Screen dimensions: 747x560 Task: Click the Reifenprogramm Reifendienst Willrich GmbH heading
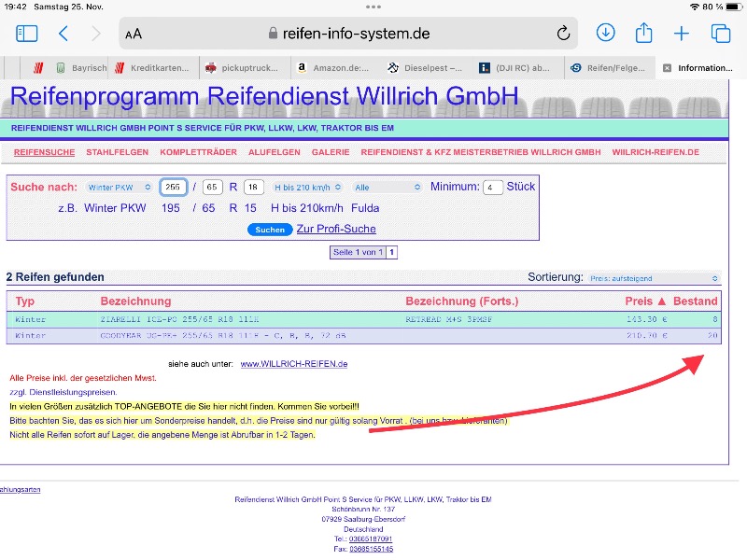264,96
